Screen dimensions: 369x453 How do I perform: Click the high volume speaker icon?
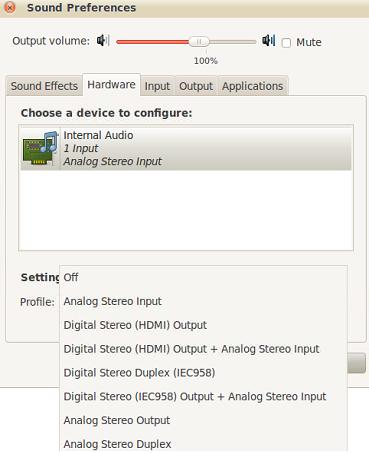pyautogui.click(x=269, y=41)
